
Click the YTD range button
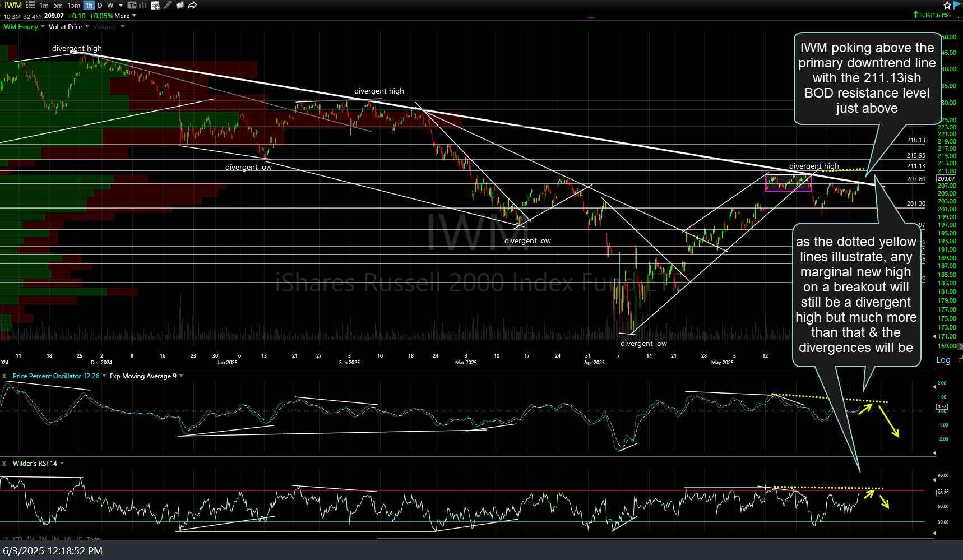point(17,539)
